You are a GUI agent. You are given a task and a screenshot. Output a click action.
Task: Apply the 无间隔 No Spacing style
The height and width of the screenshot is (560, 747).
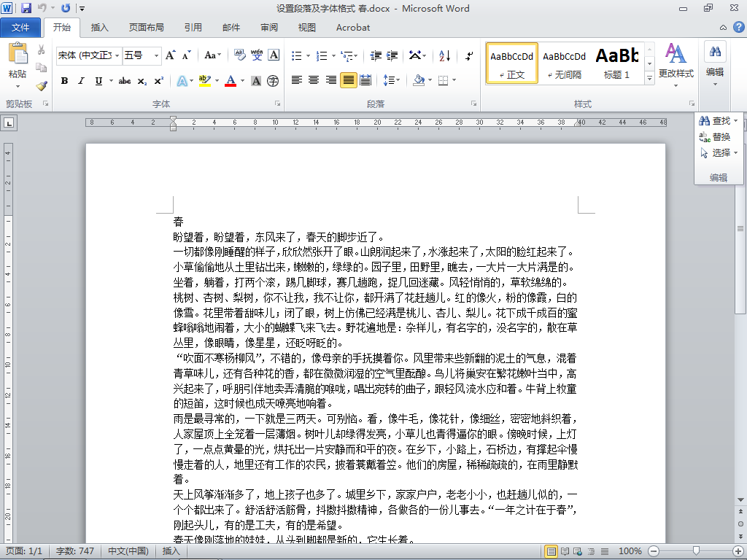(x=565, y=64)
